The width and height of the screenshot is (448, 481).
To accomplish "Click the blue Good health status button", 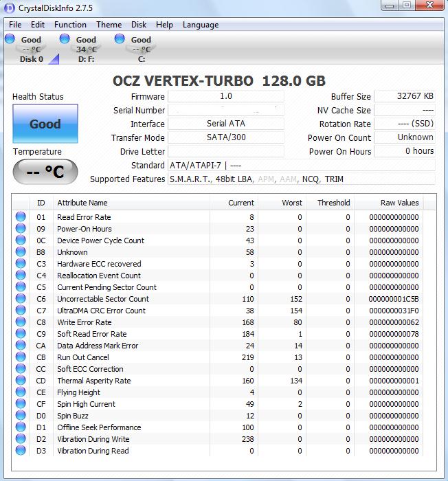I will pyautogui.click(x=45, y=124).
